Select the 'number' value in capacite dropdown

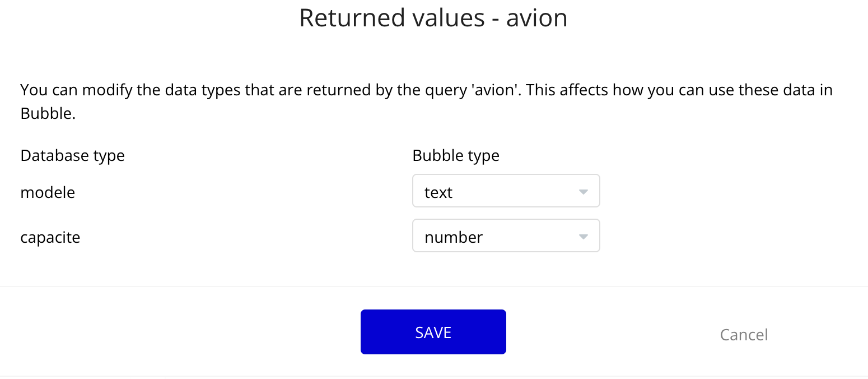(x=454, y=238)
